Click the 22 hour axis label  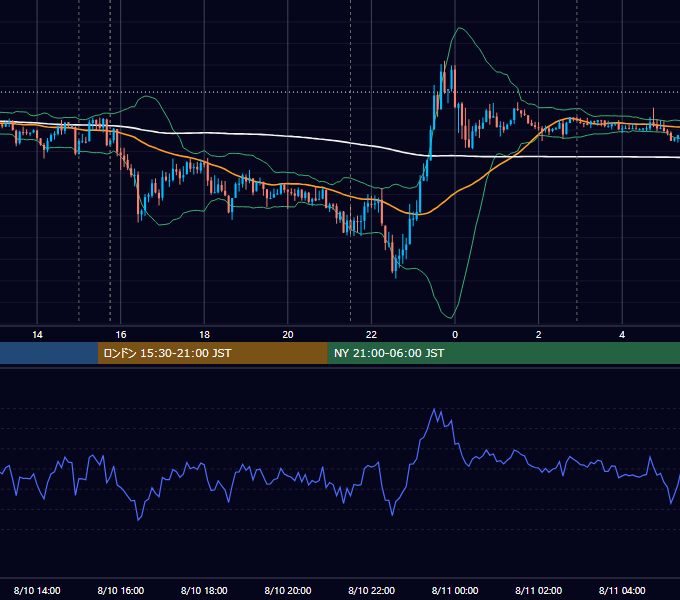point(371,335)
